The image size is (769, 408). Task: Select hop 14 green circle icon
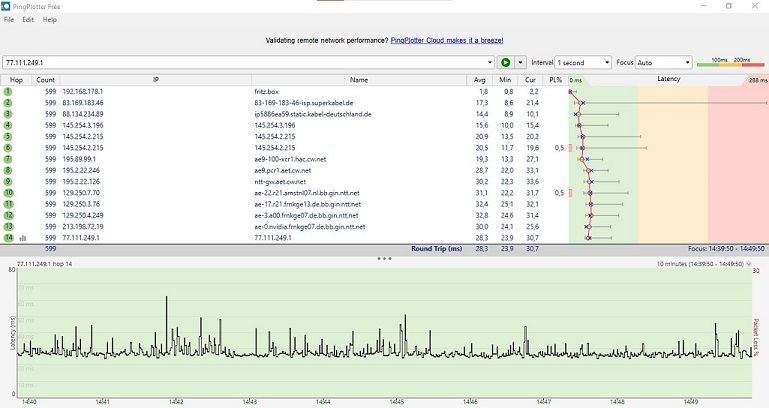point(8,237)
